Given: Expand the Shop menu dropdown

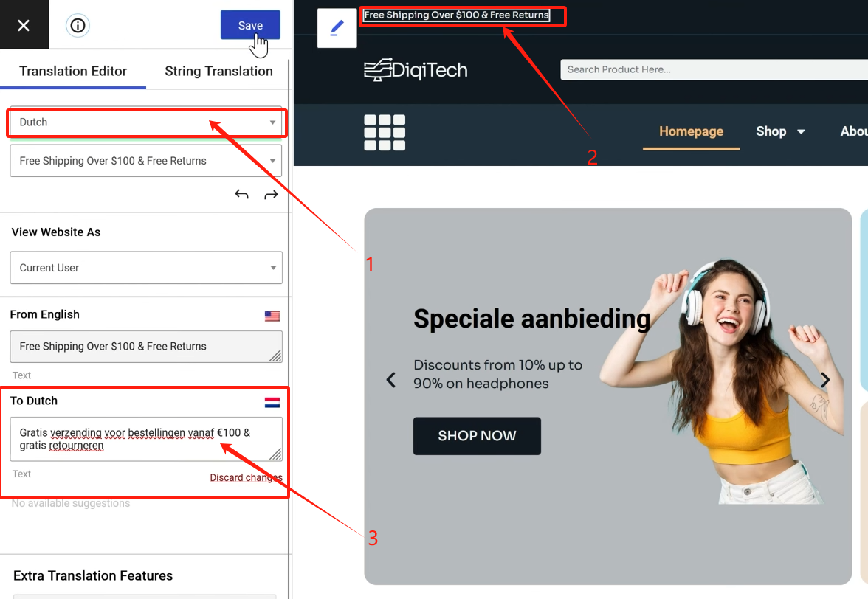Looking at the screenshot, I should (781, 131).
